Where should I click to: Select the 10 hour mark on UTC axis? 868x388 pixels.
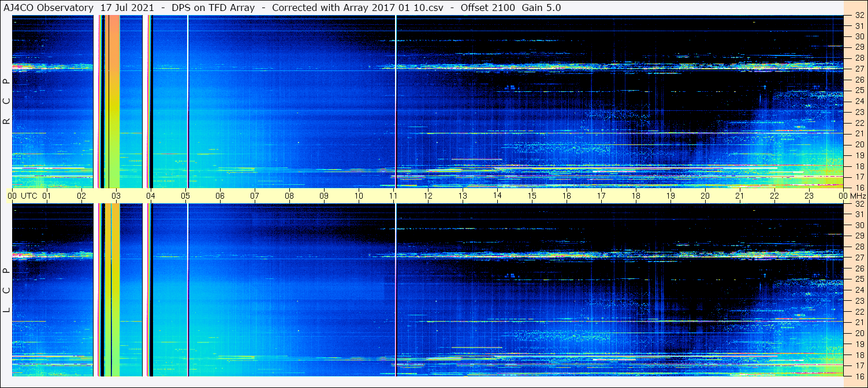359,196
